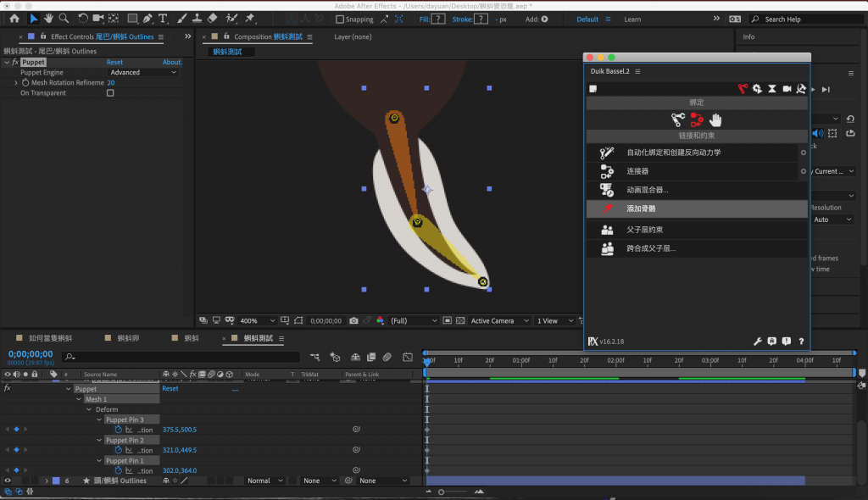Screen dimensions: 868x500
Task: Go to the Home screen icon
Action: (14, 19)
